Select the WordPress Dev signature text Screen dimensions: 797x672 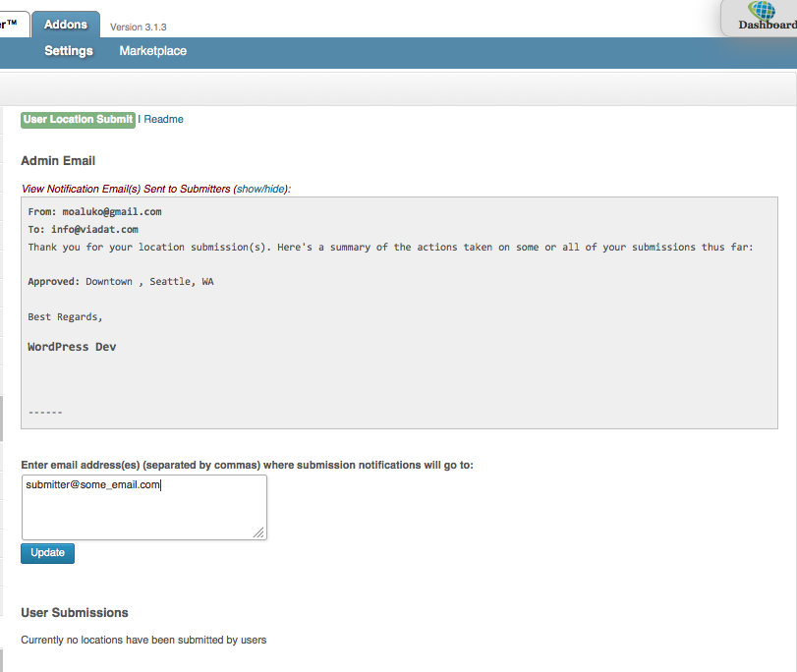point(72,347)
